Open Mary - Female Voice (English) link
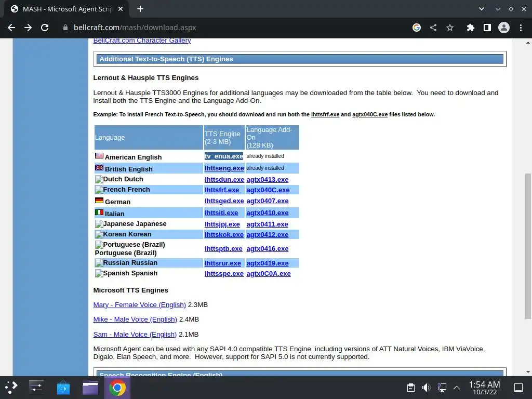532x399 pixels. [139, 305]
